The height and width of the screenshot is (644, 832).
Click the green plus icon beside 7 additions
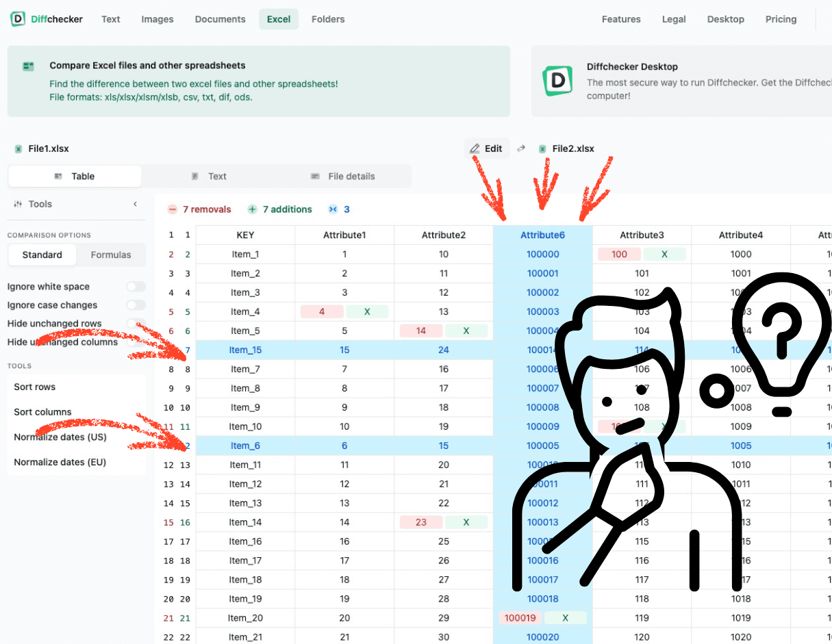[x=252, y=209]
